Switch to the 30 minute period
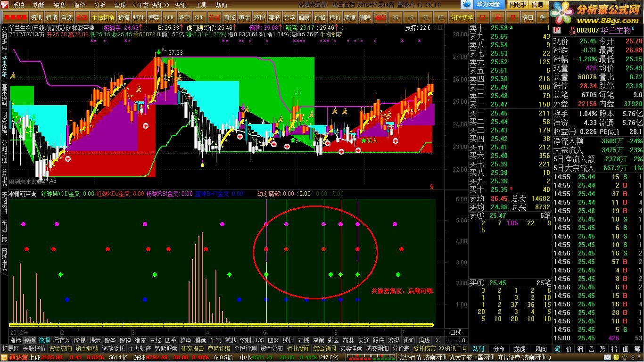The height and width of the screenshot is (362, 644). 425,17
